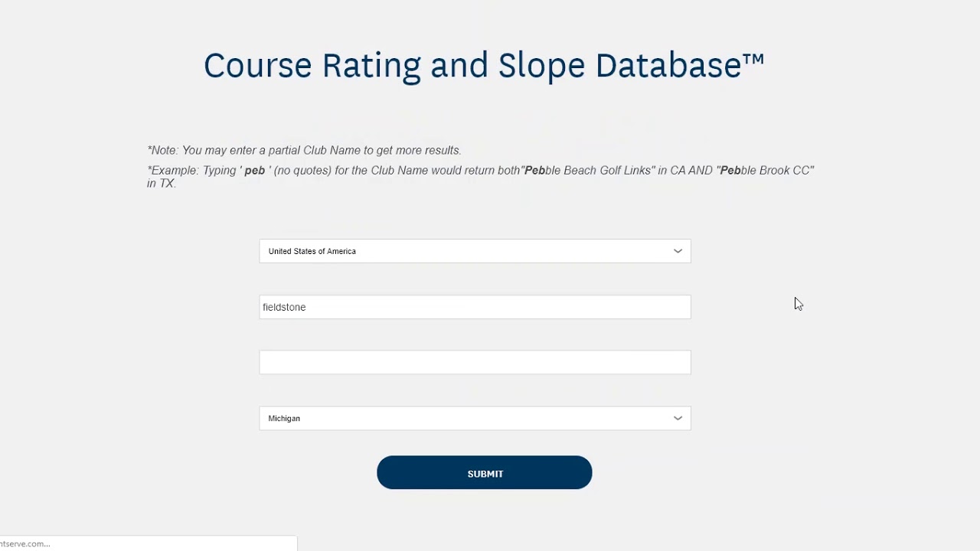980x551 pixels.
Task: Focus the club name field containing fieldstone
Action: 475,307
